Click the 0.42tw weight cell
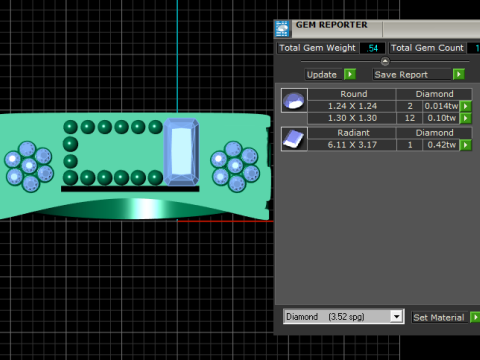This screenshot has width=480, height=360. point(441,145)
